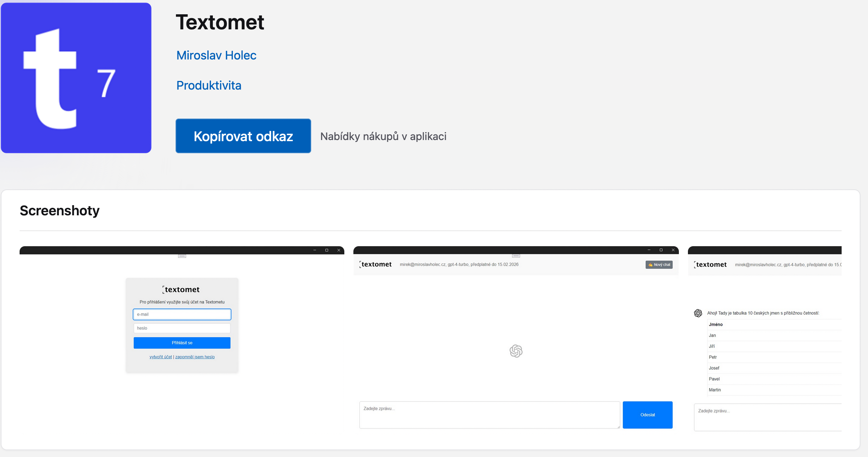
Task: Click the Textomet app icon
Action: pos(76,78)
